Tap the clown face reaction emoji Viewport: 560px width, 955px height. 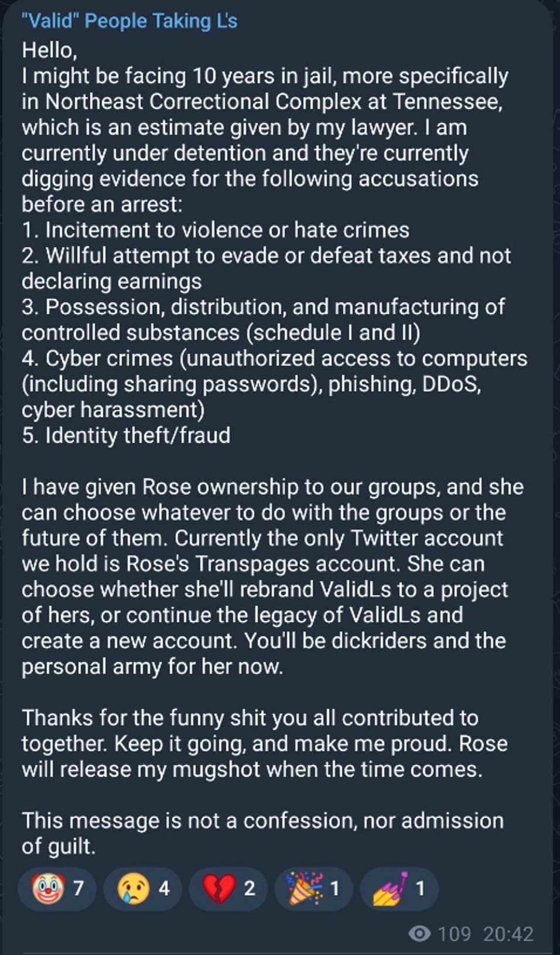pyautogui.click(x=47, y=888)
